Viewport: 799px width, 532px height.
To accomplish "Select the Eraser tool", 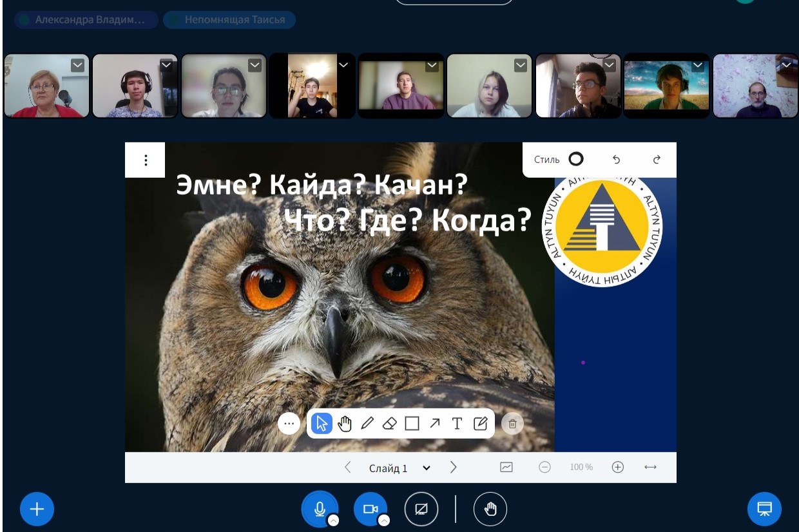I will tap(389, 423).
